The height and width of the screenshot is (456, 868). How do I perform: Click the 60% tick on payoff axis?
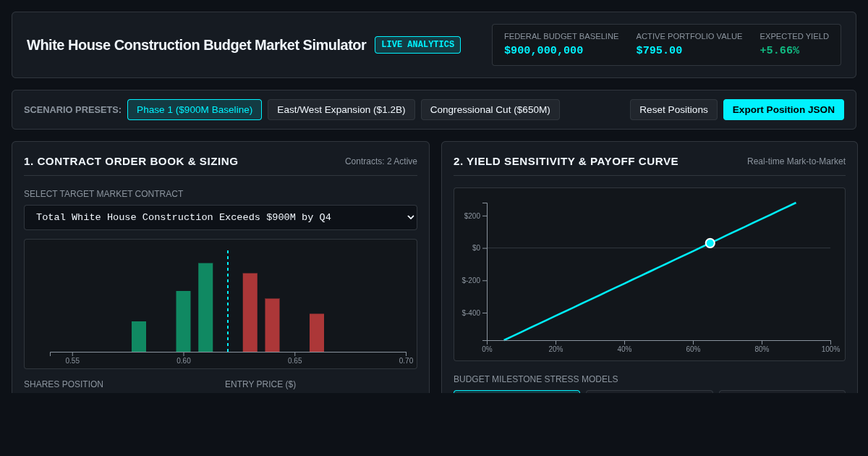click(x=693, y=349)
